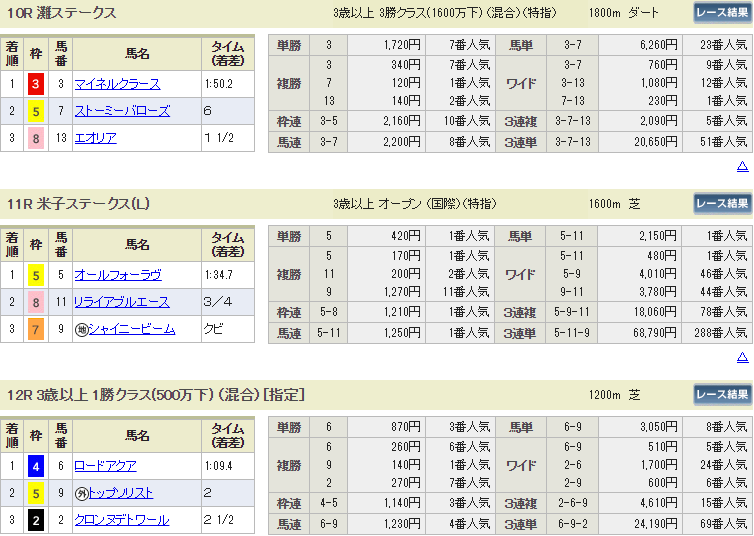Click the 18,060円 trio payout in 11R
This screenshot has width=754, height=536.
pos(655,312)
